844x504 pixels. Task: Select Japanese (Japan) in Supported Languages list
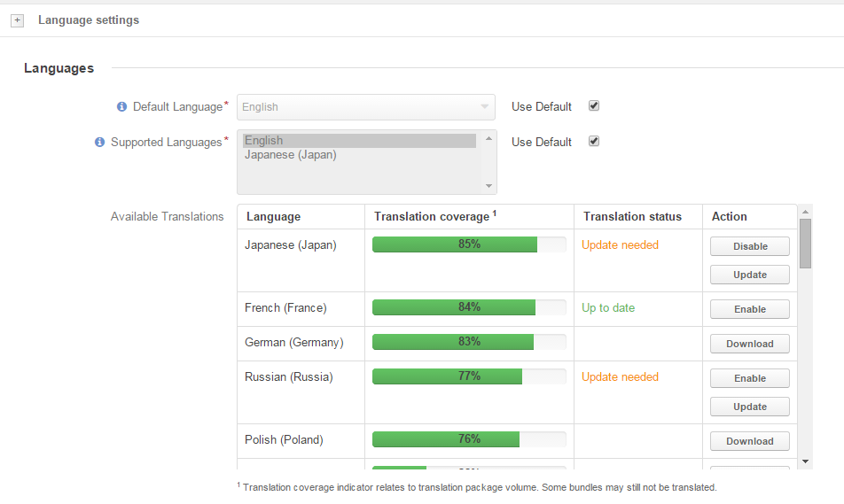[x=291, y=155]
